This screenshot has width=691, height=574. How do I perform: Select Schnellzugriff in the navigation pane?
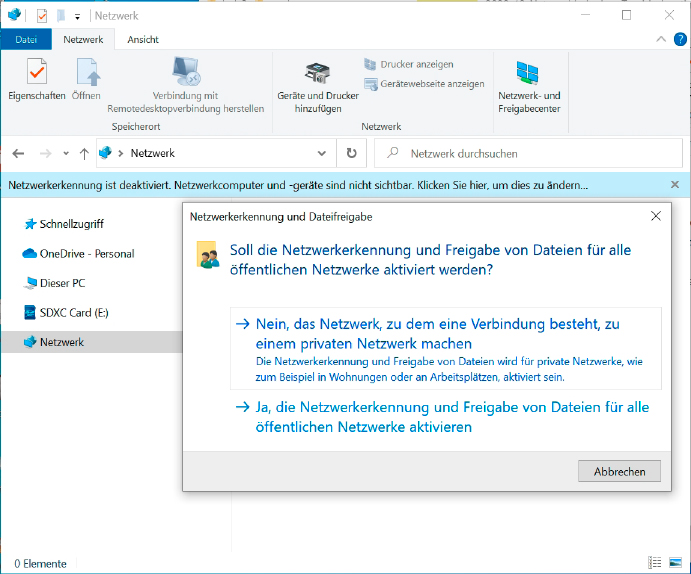pyautogui.click(x=64, y=224)
